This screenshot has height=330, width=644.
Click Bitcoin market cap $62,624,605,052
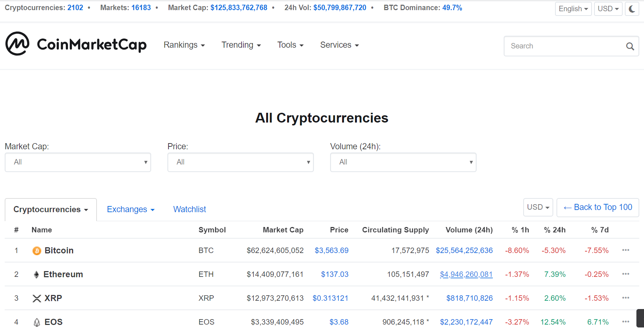275,250
